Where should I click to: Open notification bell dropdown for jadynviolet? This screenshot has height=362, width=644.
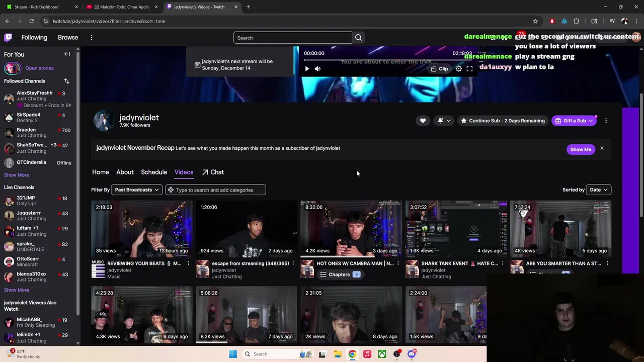click(x=444, y=121)
